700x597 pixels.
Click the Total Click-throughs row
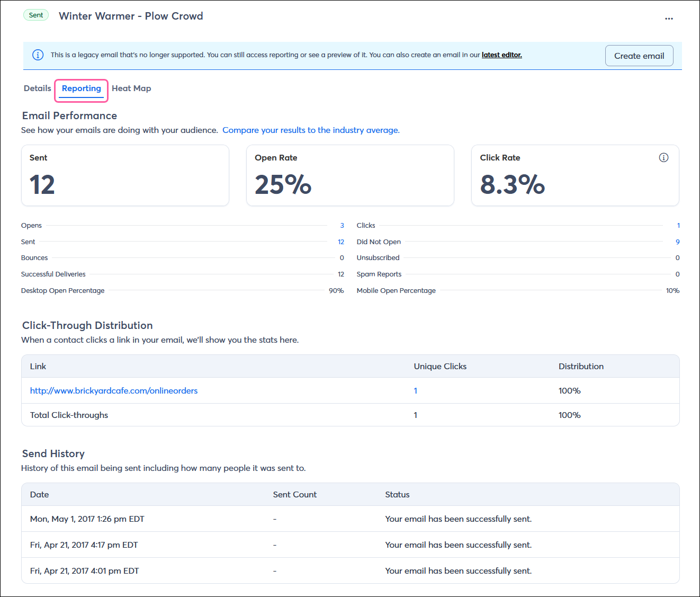351,415
